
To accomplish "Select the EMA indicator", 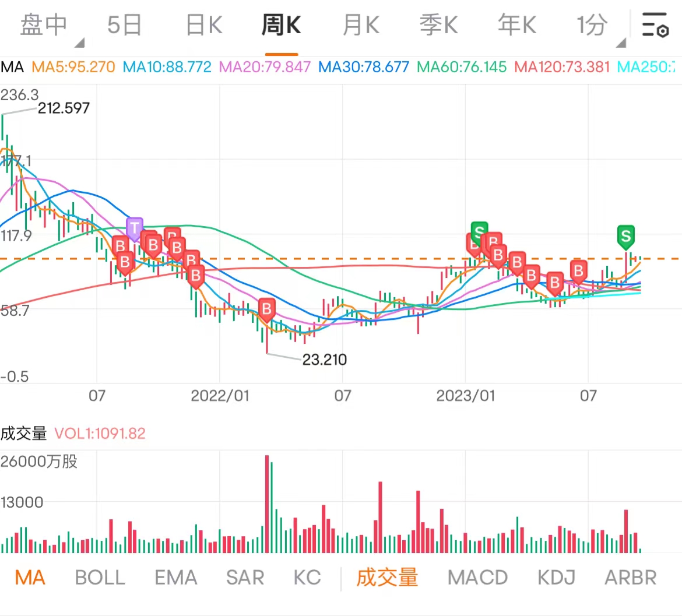I will (x=175, y=578).
